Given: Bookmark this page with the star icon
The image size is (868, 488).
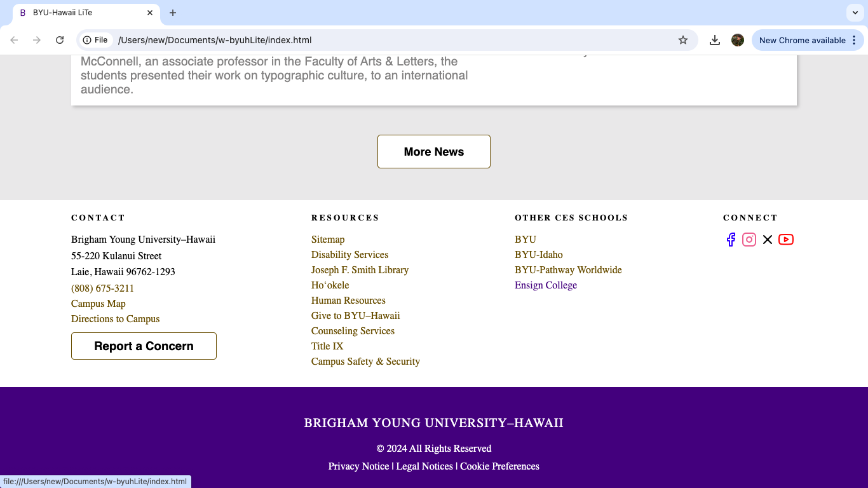Looking at the screenshot, I should pos(683,40).
